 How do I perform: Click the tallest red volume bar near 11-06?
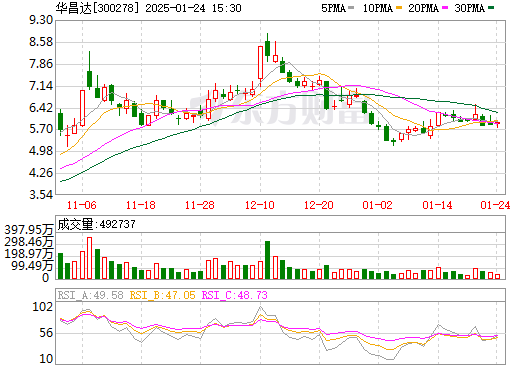[89, 258]
